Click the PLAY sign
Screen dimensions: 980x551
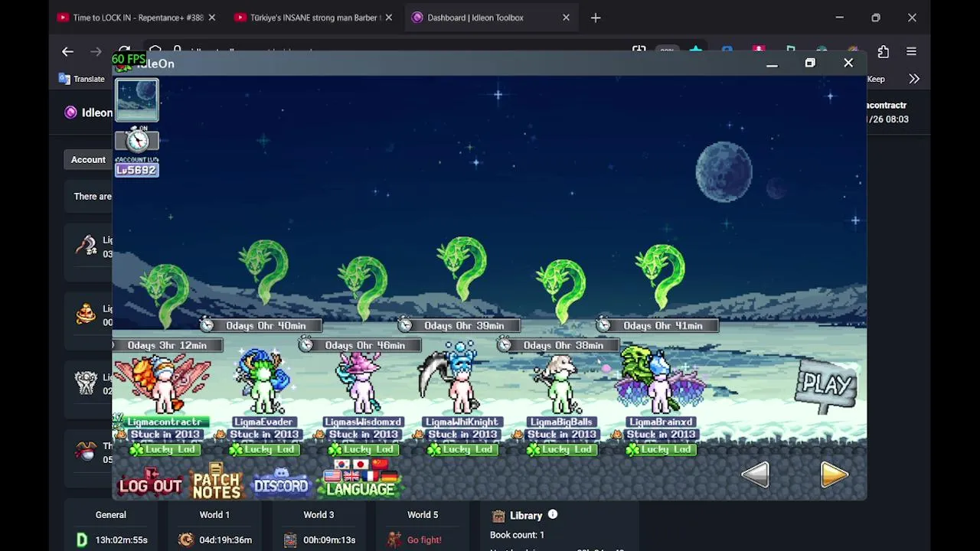[827, 384]
